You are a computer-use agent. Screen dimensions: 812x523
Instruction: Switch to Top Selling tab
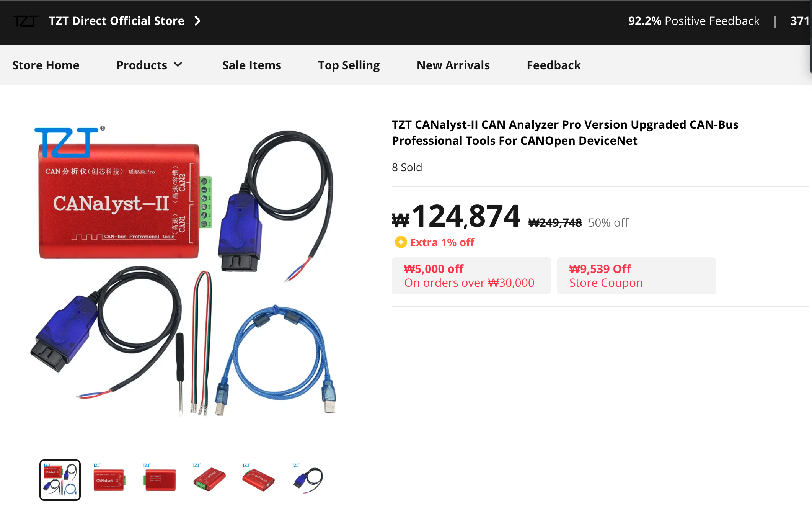coord(349,65)
